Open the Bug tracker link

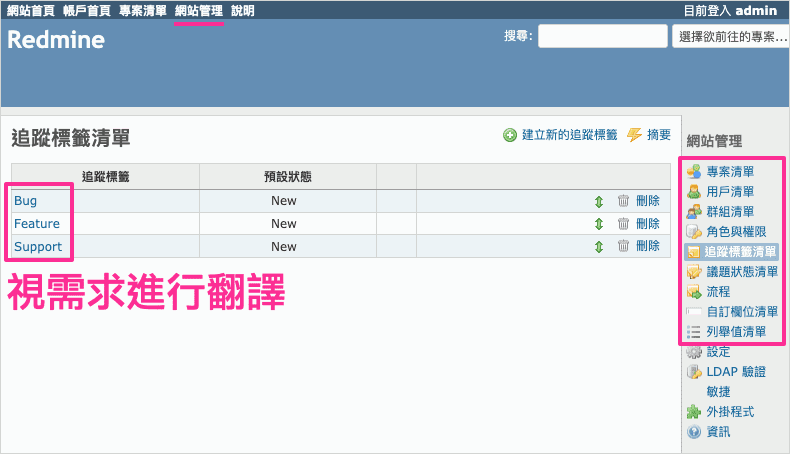(25, 201)
